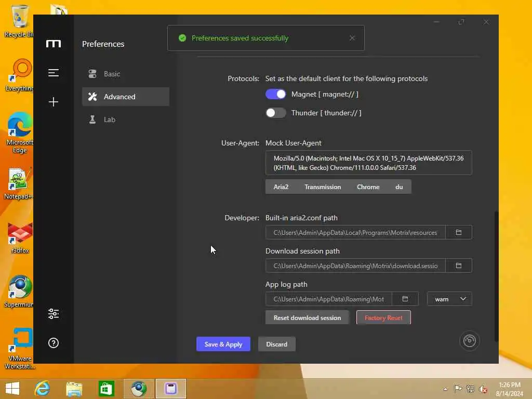The height and width of the screenshot is (399, 532).
Task: Click the network tray icon
Action: tap(470, 389)
